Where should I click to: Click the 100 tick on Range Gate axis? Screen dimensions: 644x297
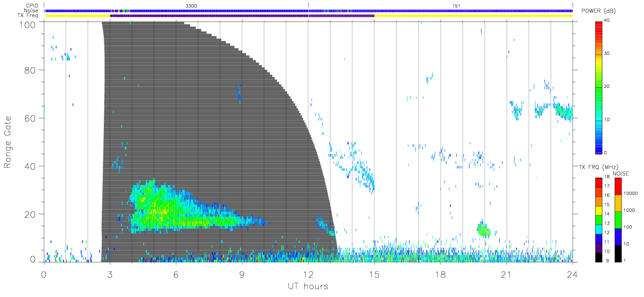28,25
